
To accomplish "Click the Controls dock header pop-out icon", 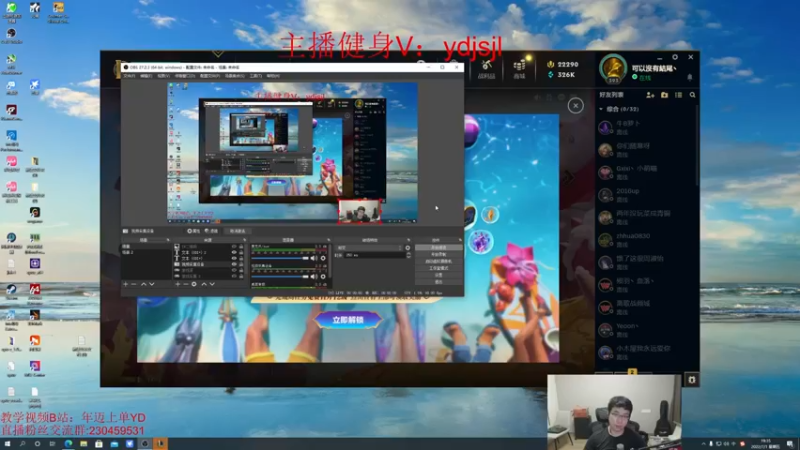I will tap(460, 240).
